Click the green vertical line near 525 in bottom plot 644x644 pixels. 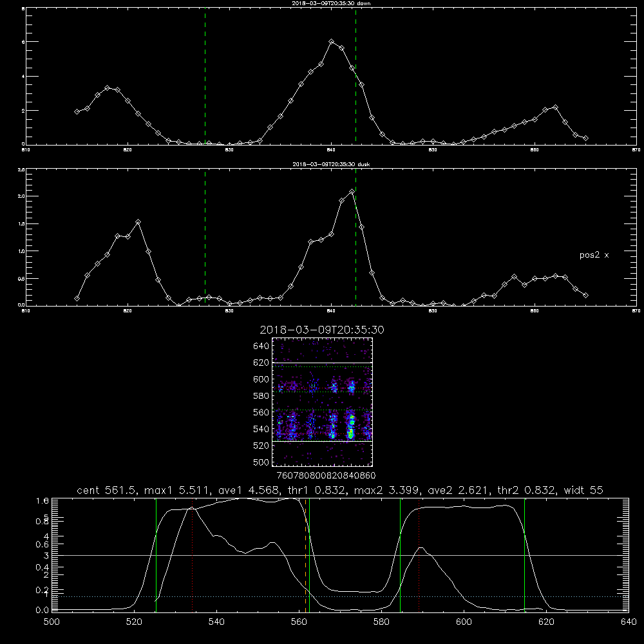(156, 555)
